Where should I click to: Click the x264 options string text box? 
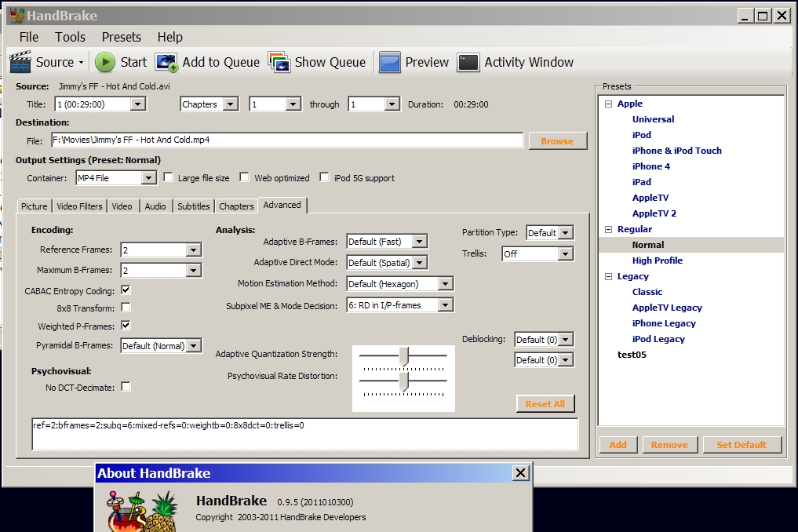(305, 434)
